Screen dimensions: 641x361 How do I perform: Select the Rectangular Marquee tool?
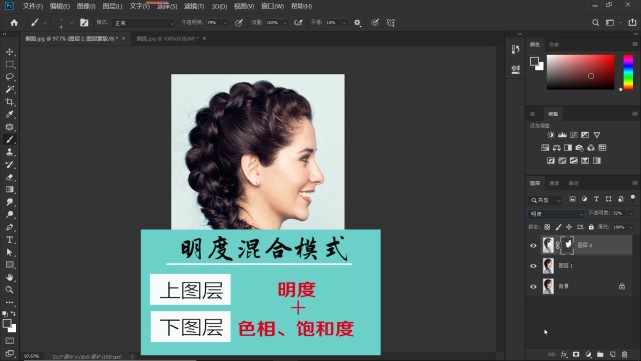(9, 64)
